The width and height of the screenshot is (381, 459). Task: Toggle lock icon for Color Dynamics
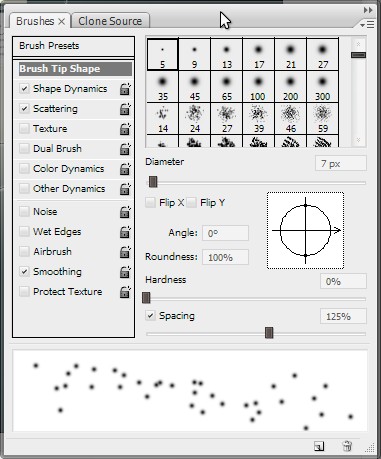125,169
